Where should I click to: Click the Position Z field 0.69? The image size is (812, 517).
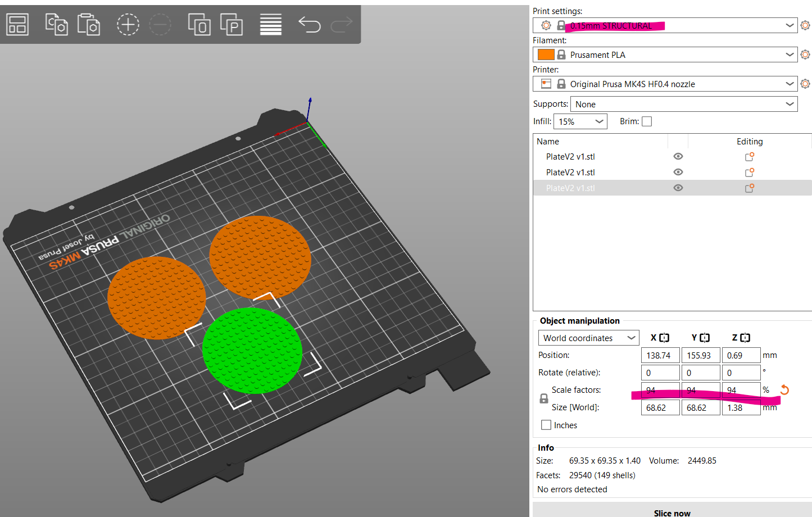(741, 355)
